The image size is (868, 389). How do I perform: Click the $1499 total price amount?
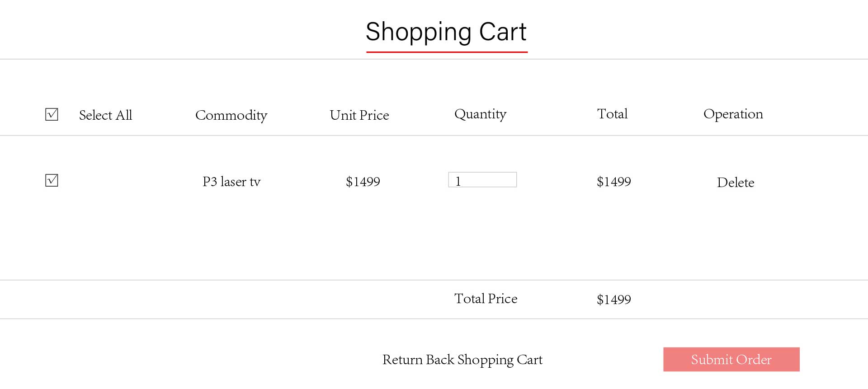613,300
